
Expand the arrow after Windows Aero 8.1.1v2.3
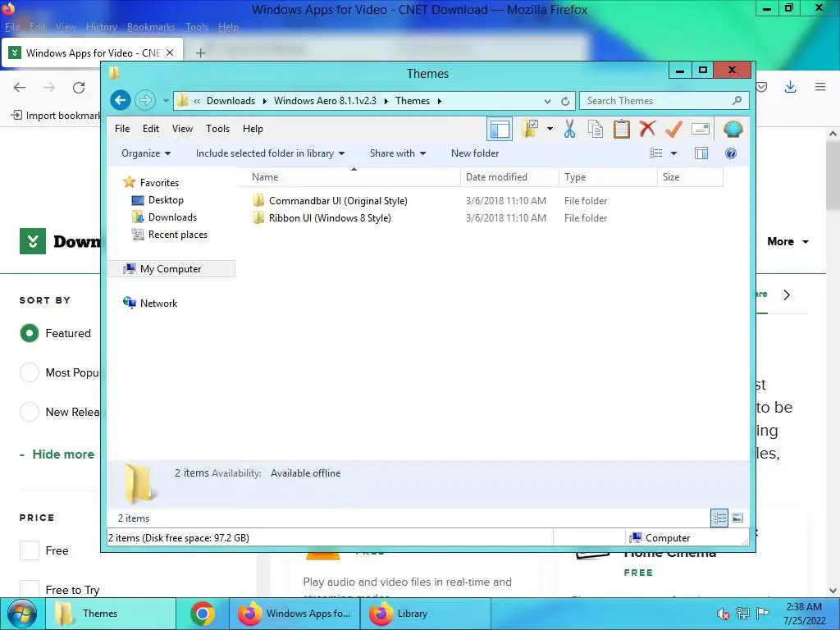(x=386, y=101)
